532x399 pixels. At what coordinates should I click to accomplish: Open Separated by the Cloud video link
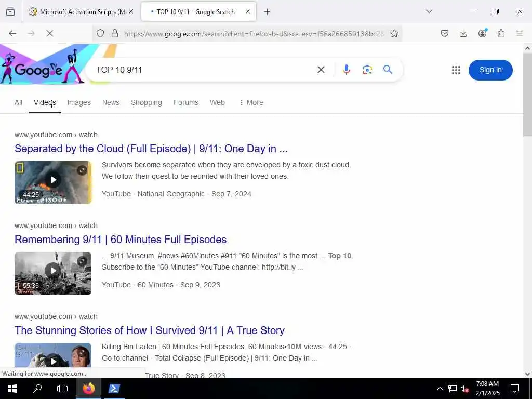(x=151, y=149)
